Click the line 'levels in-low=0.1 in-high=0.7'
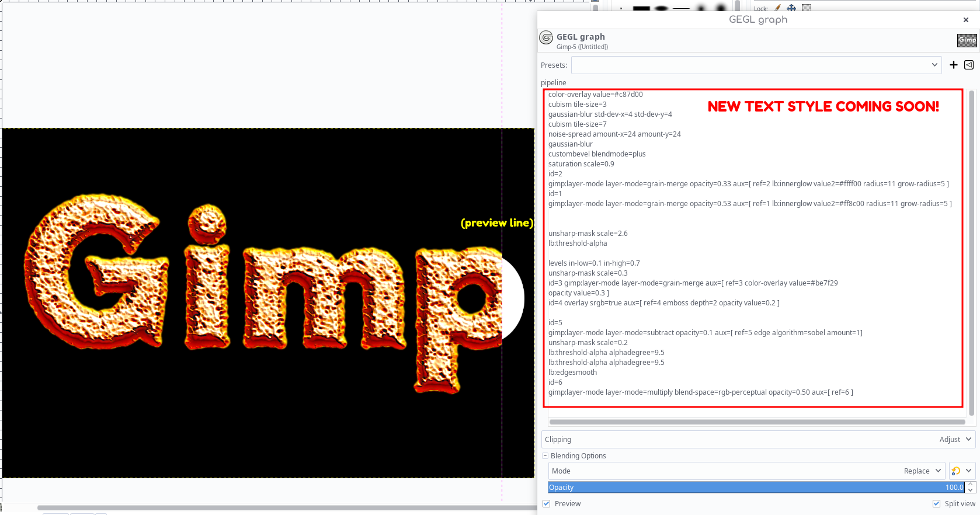Image resolution: width=980 pixels, height=515 pixels. tap(594, 263)
